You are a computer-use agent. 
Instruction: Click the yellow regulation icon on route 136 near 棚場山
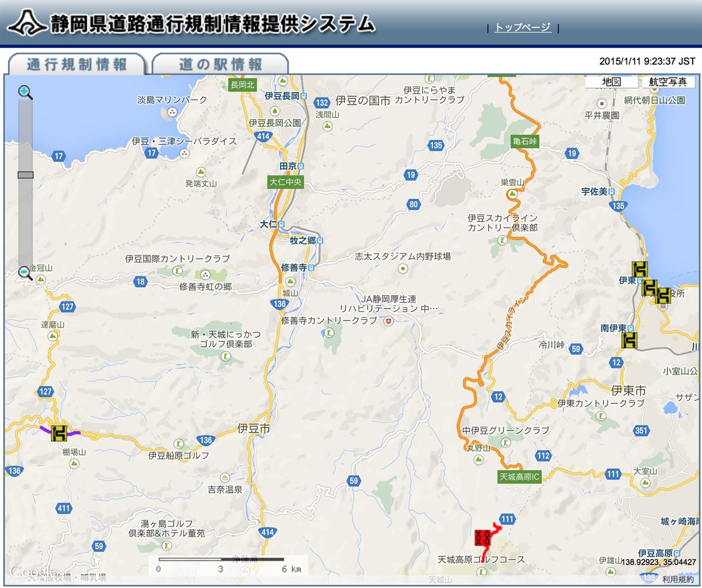(59, 432)
